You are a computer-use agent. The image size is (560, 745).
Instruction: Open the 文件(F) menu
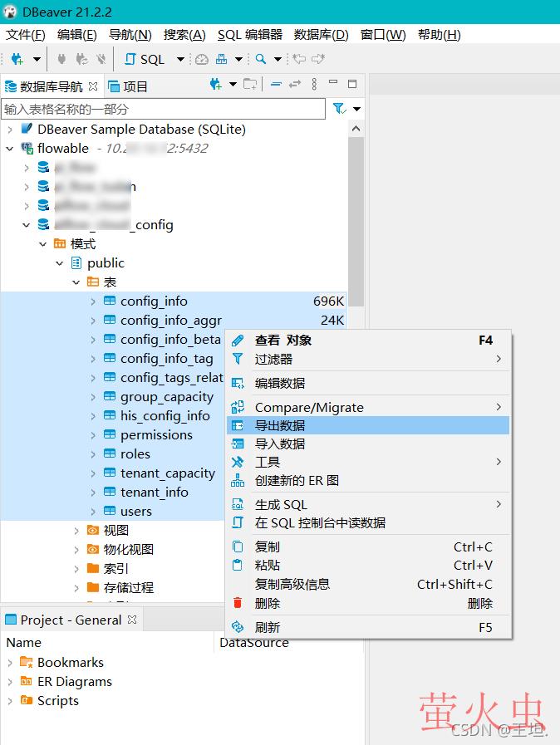coord(25,35)
